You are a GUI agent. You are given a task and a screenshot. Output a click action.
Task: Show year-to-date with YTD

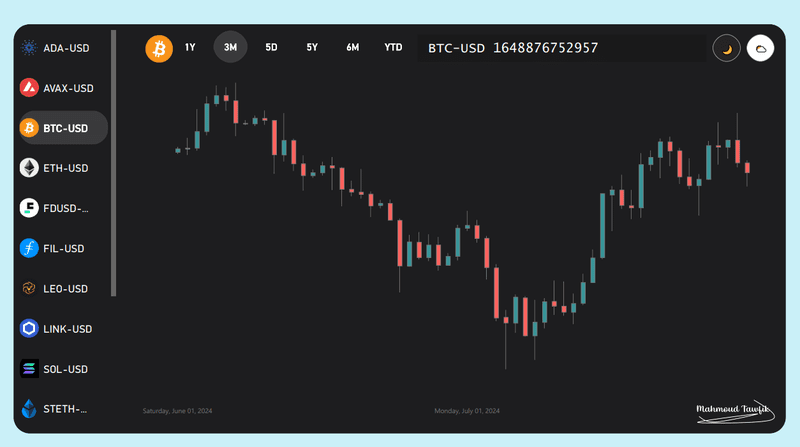click(x=393, y=48)
